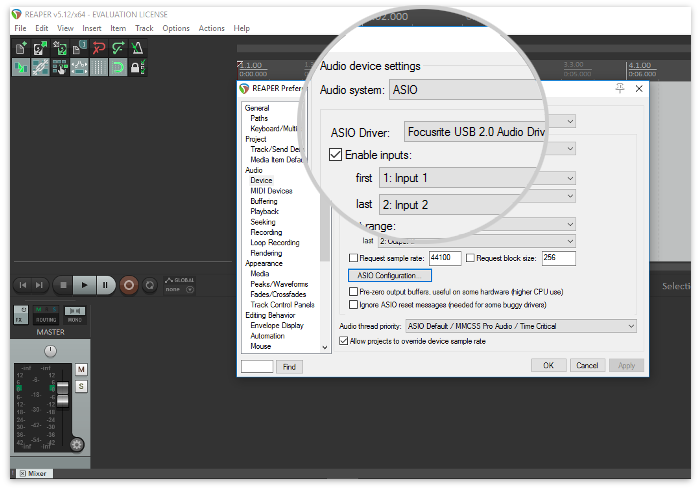The width and height of the screenshot is (700, 491).
Task: Toggle the master Mono button
Action: pyautogui.click(x=75, y=315)
